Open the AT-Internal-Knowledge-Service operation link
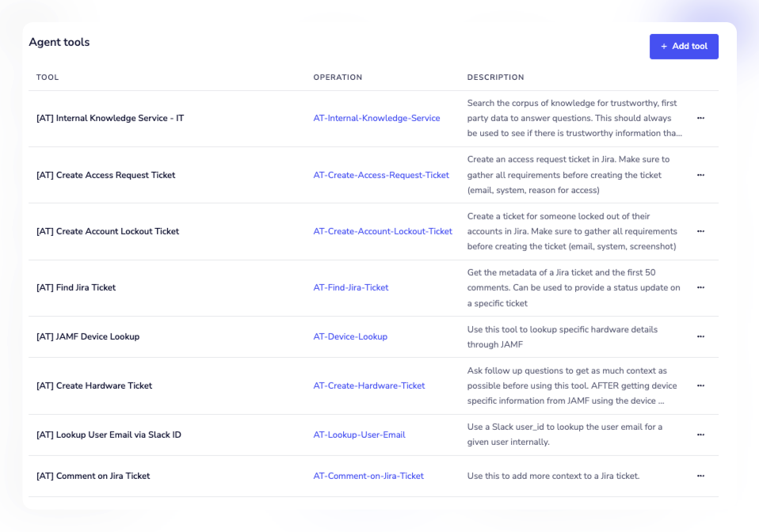Screen dimensions: 759x532 [376, 118]
